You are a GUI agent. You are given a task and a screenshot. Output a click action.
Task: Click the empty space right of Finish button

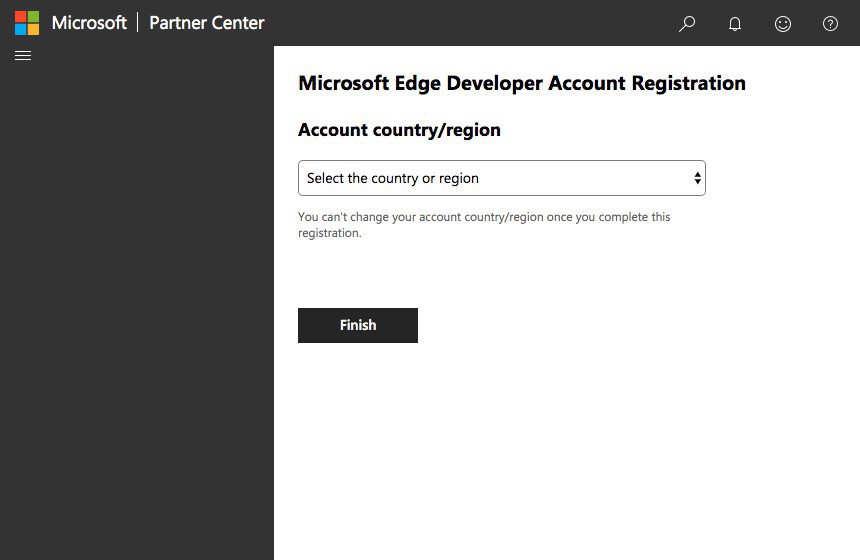point(600,326)
